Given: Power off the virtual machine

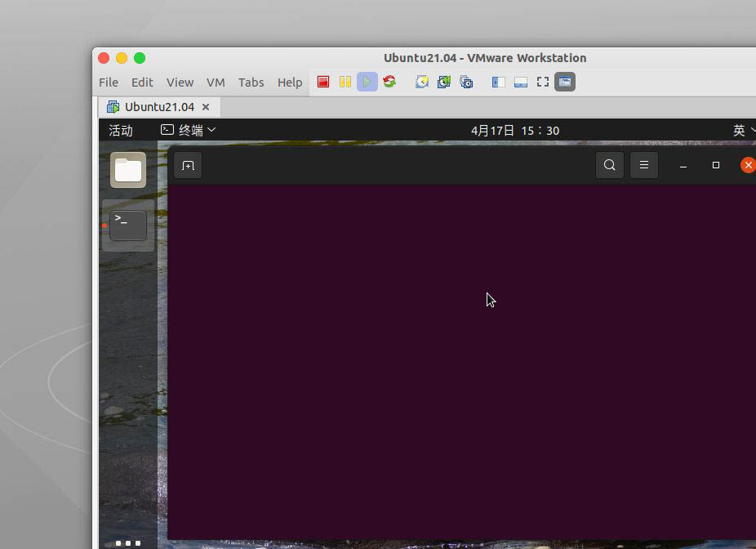Looking at the screenshot, I should click(322, 82).
